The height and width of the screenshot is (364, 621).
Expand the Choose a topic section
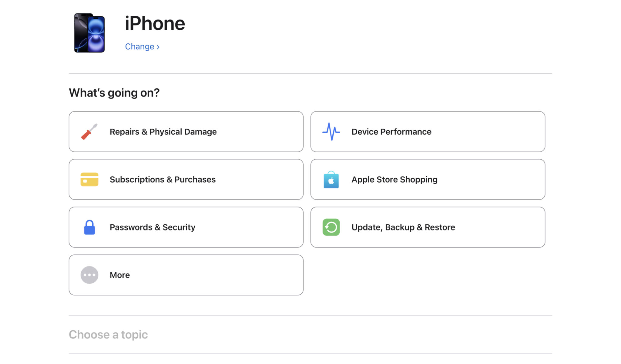coord(108,335)
